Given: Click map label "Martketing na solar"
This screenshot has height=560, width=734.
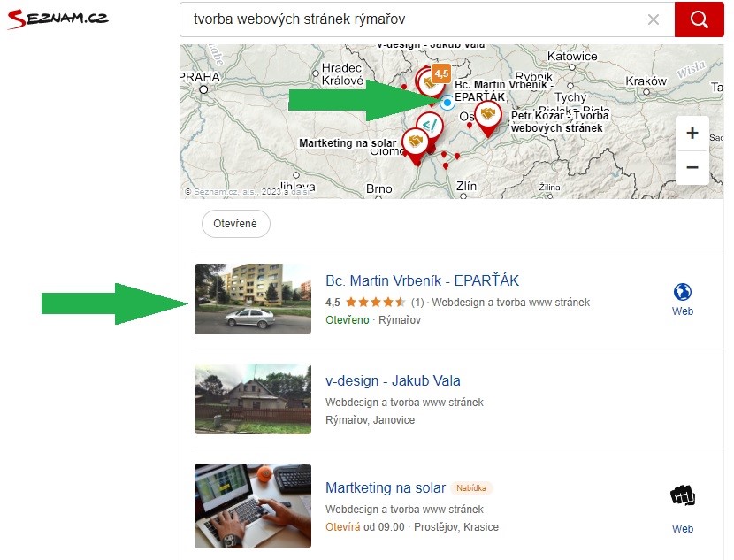Looking at the screenshot, I should pyautogui.click(x=348, y=143).
